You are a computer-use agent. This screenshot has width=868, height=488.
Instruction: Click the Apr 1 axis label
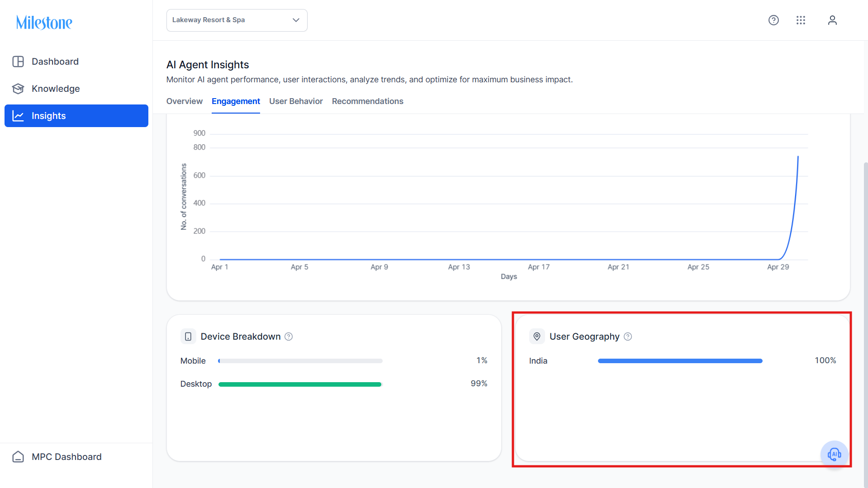pos(220,267)
